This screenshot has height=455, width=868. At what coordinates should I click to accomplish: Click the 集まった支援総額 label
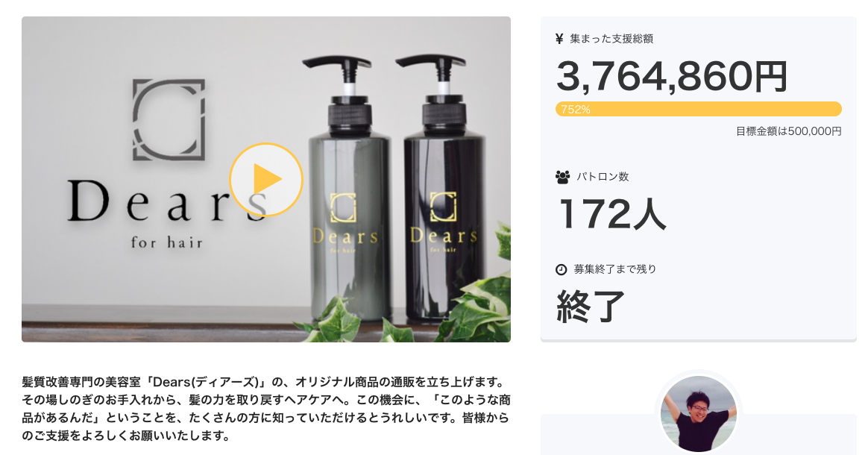coord(611,39)
